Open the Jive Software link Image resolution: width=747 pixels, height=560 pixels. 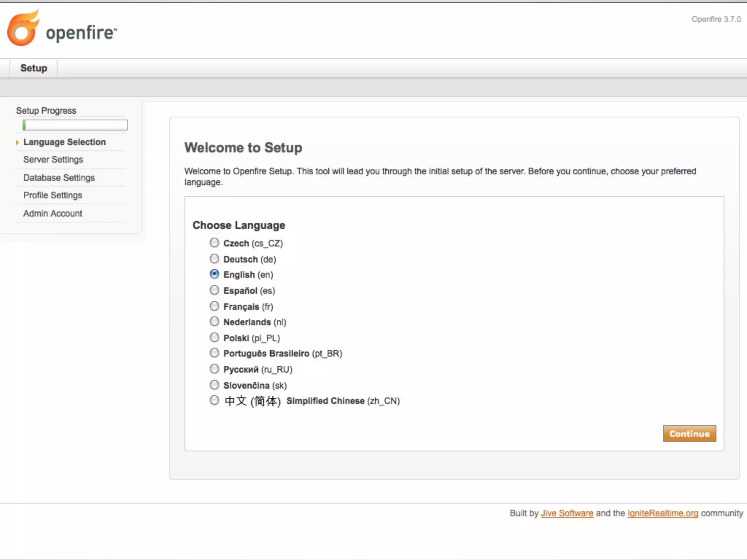click(567, 513)
